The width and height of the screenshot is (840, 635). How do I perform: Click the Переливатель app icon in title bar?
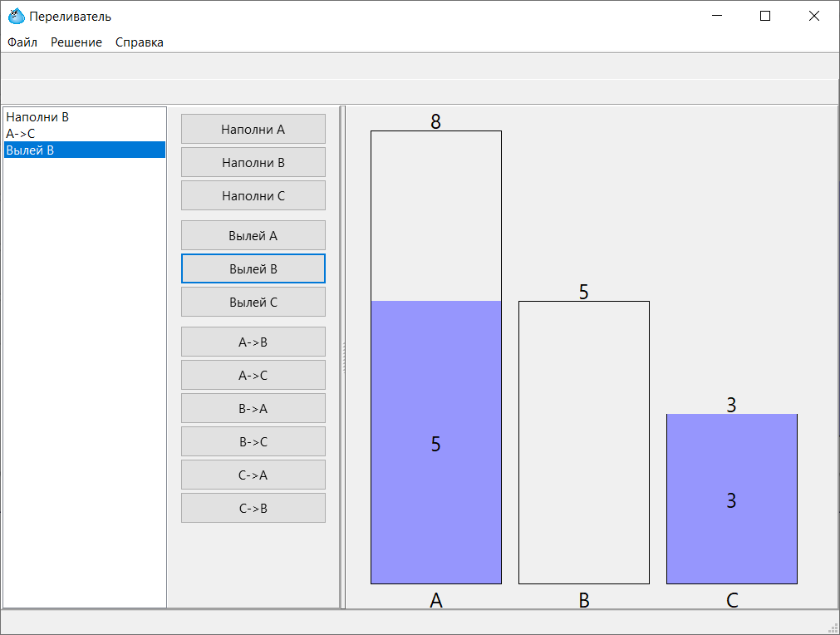[16, 16]
